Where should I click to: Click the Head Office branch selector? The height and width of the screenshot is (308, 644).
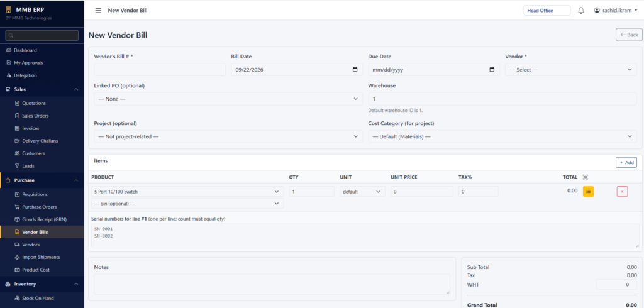547,11
